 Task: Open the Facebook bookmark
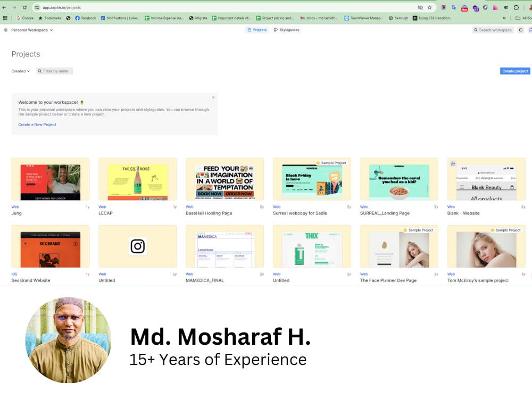point(86,18)
